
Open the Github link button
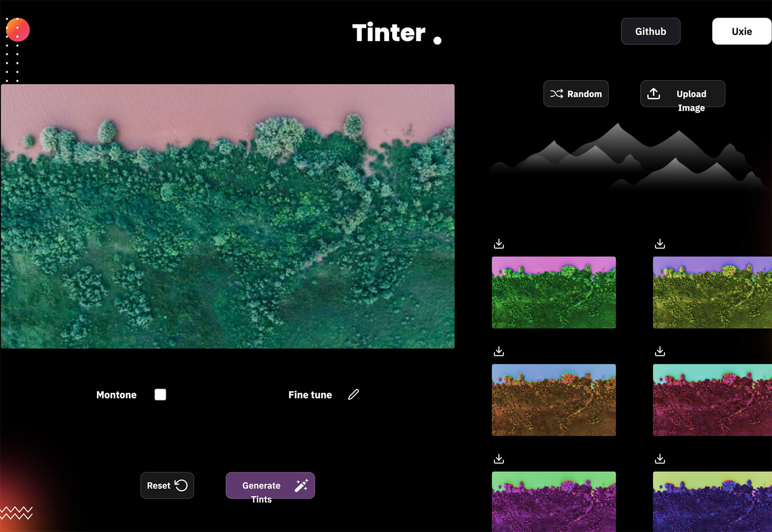click(x=651, y=31)
